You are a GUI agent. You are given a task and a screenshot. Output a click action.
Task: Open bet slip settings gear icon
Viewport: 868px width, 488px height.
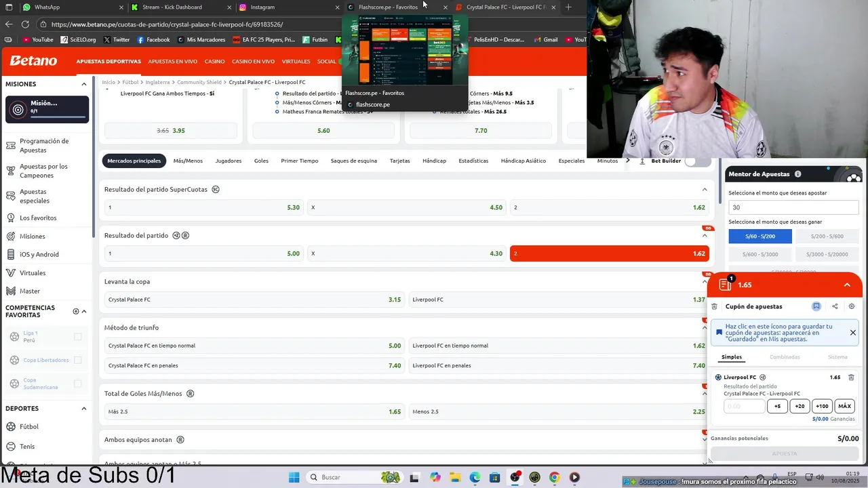coord(852,306)
